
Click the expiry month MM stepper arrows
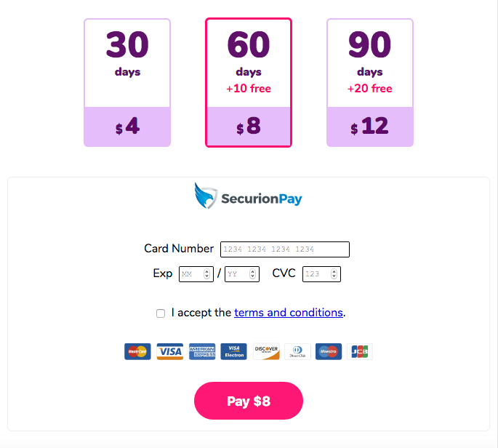(207, 274)
